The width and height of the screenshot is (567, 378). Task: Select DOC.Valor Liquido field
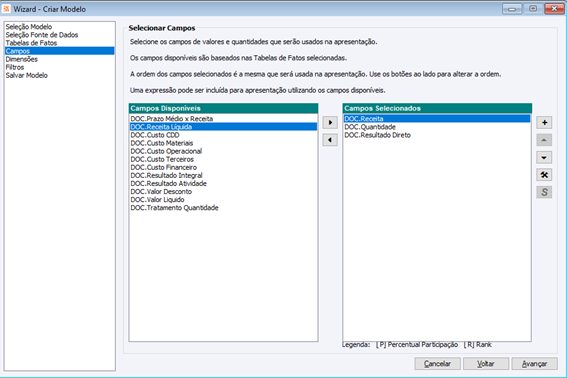[x=223, y=200]
